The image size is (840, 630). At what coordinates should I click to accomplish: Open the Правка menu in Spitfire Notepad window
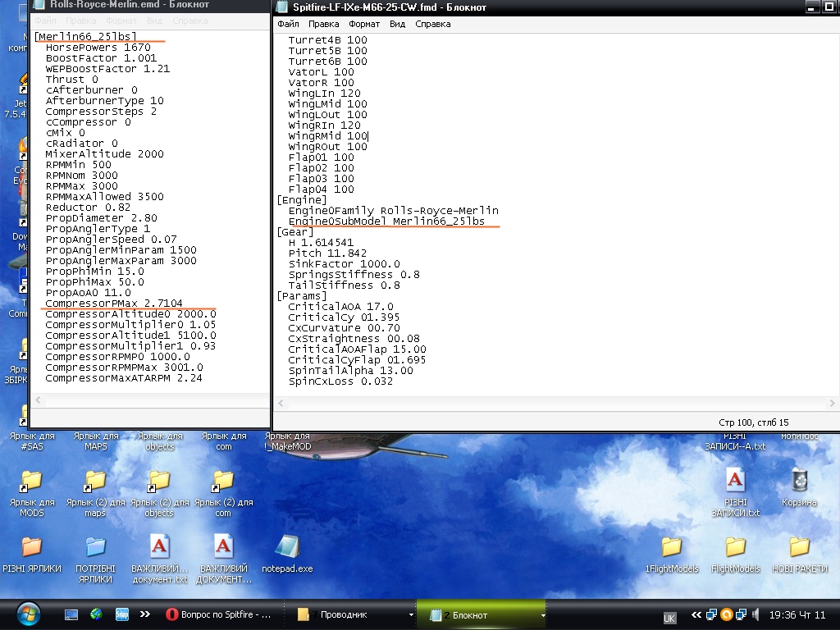[x=323, y=24]
